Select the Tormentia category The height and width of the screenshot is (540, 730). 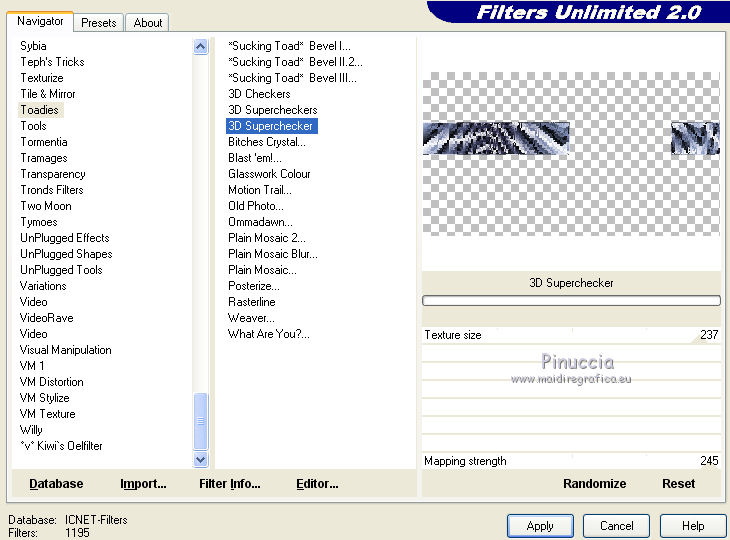pos(44,142)
